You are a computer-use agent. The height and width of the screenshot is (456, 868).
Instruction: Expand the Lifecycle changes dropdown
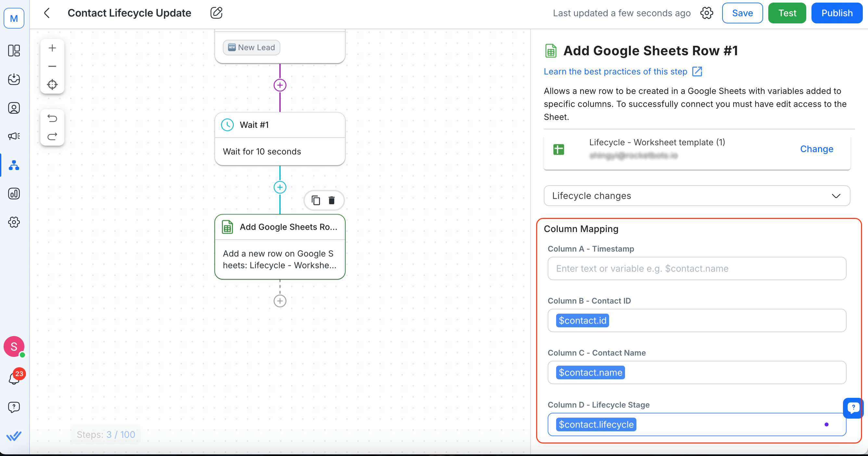[x=696, y=196]
